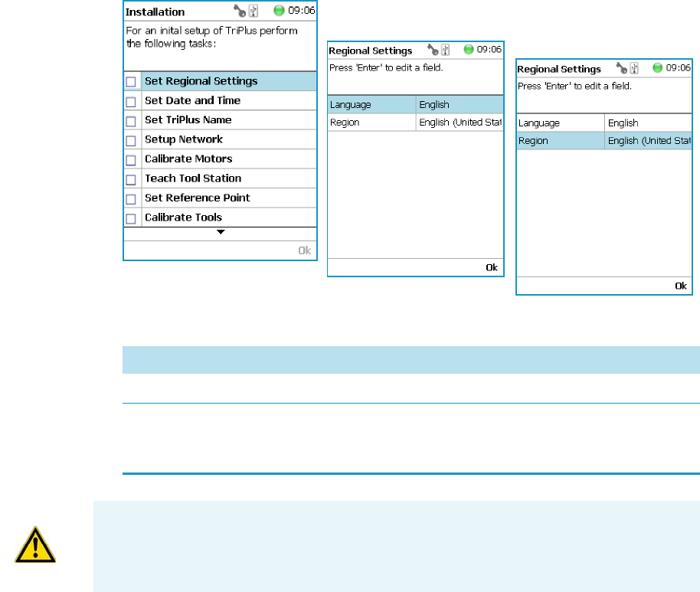
Task: Click green status dot in middle Regional Settings screen
Action: tap(468, 49)
